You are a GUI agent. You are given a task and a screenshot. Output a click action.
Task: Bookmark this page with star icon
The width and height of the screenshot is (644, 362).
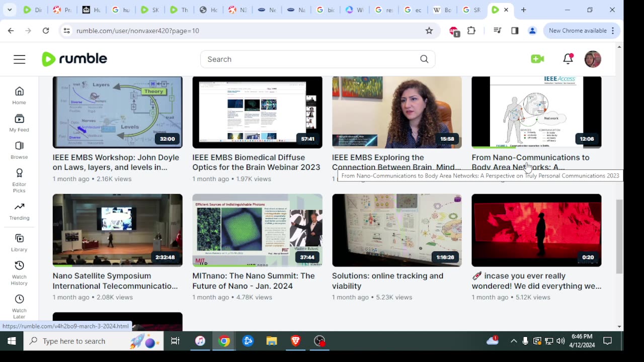tap(429, 31)
